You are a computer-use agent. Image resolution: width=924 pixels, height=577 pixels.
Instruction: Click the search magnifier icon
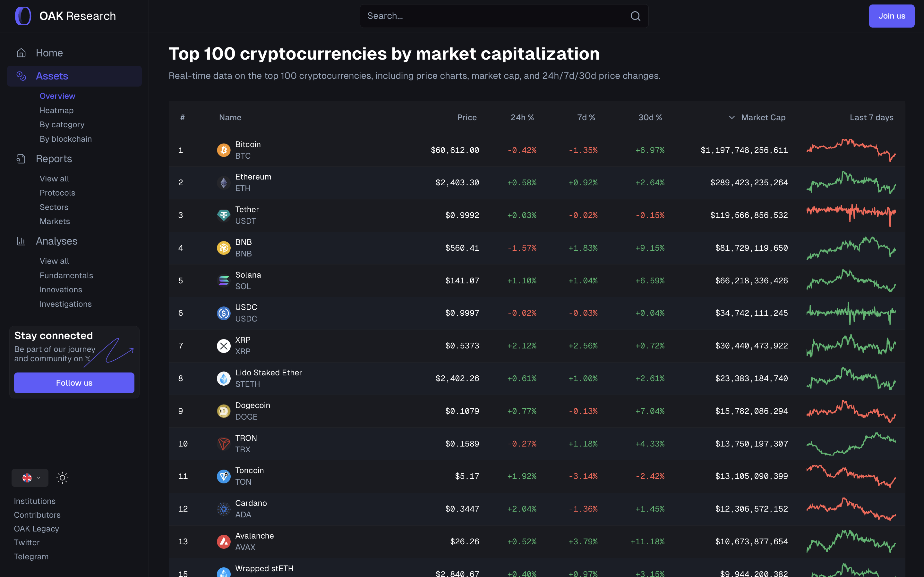point(635,16)
